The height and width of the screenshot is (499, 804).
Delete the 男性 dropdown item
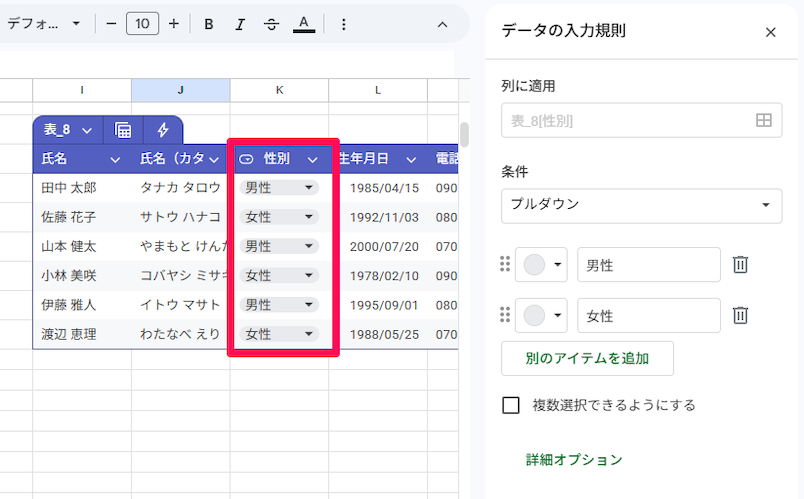740,265
